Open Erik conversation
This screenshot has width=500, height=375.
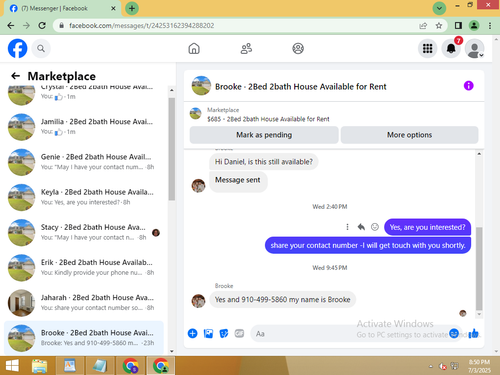click(x=84, y=268)
